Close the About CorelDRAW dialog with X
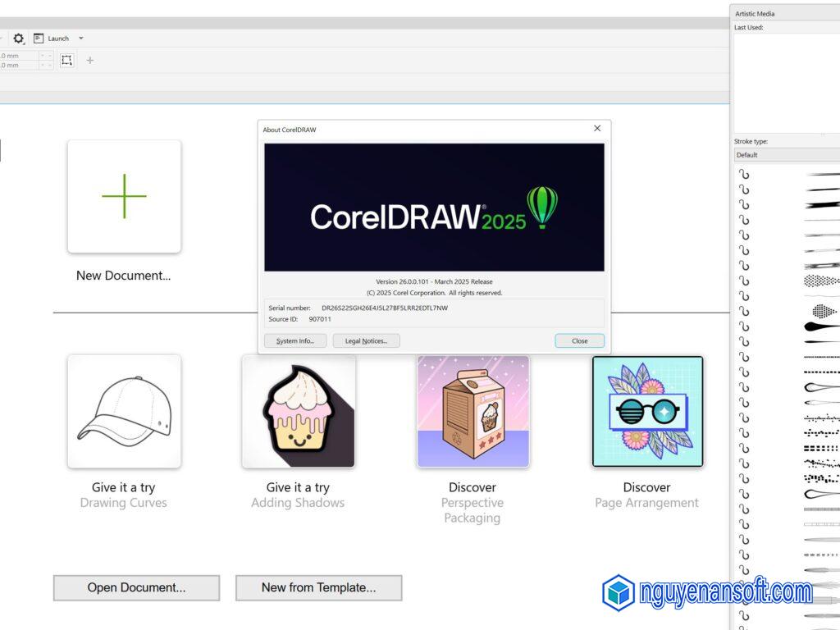This screenshot has width=840, height=630. pyautogui.click(x=597, y=129)
